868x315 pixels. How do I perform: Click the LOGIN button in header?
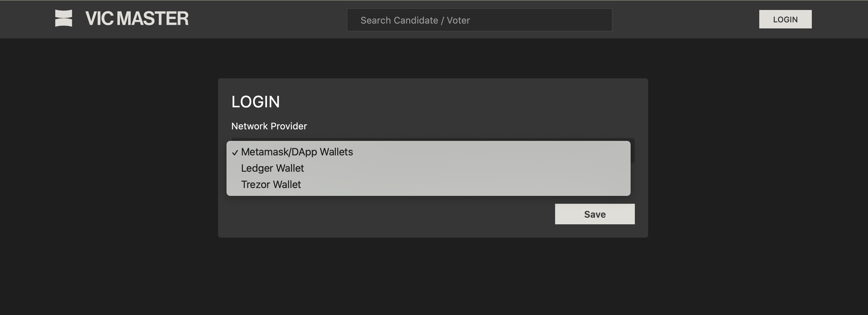click(x=785, y=20)
